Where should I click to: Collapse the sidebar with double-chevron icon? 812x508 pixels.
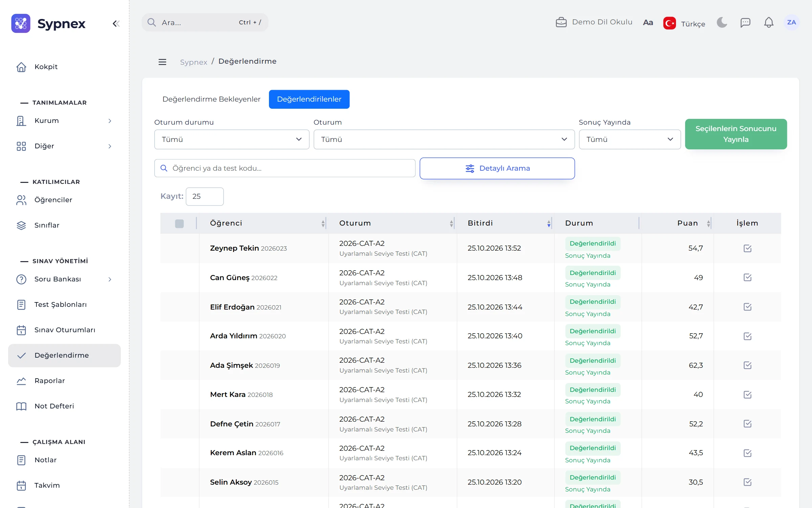[x=116, y=23]
